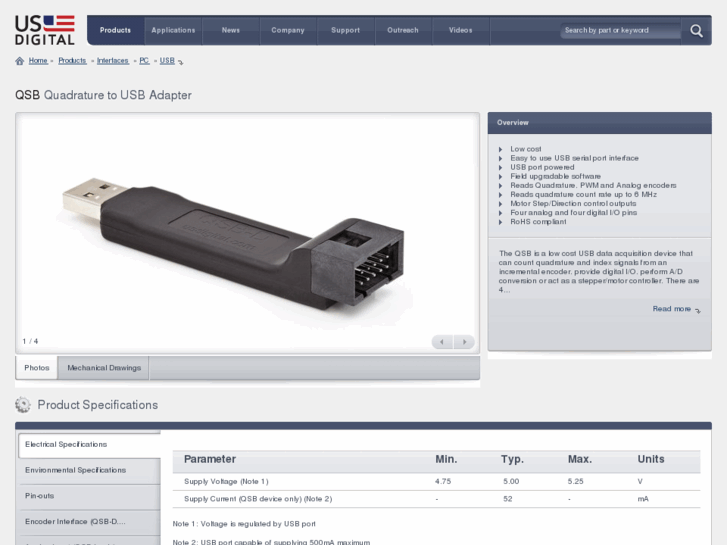
Task: Click the Min. column header
Action: coord(446,459)
